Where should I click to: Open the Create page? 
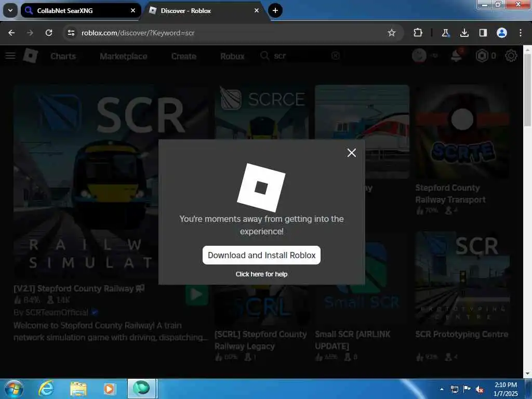tap(183, 56)
